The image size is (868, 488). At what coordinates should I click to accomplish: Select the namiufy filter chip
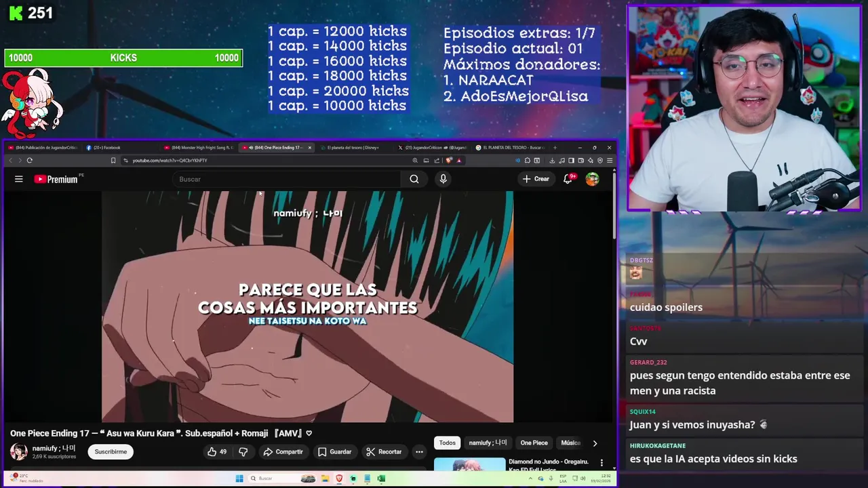(x=488, y=443)
